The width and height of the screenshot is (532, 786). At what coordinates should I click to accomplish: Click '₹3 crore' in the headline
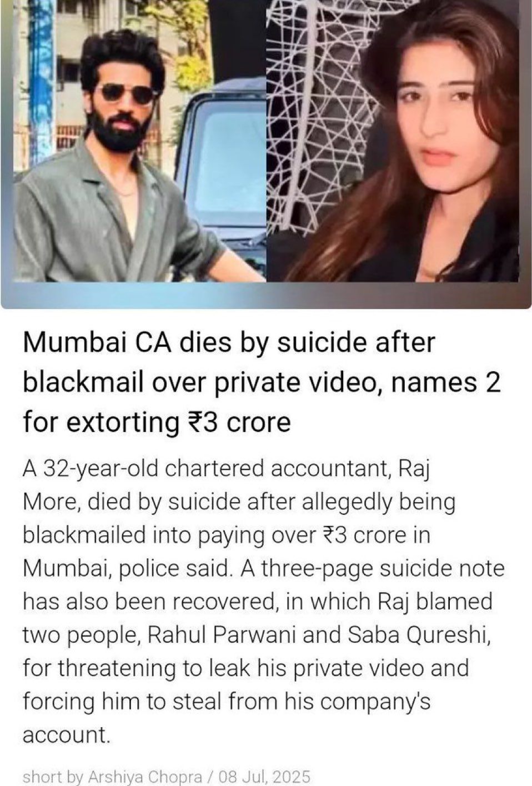236,422
